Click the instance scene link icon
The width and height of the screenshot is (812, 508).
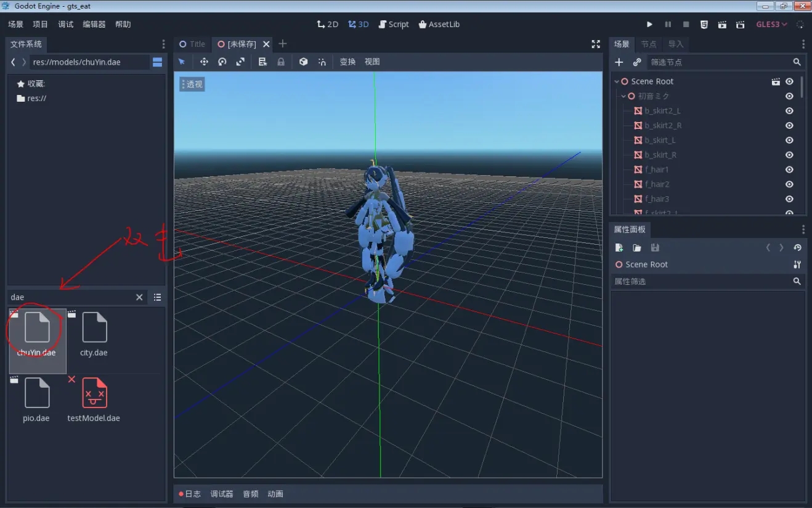[637, 62]
